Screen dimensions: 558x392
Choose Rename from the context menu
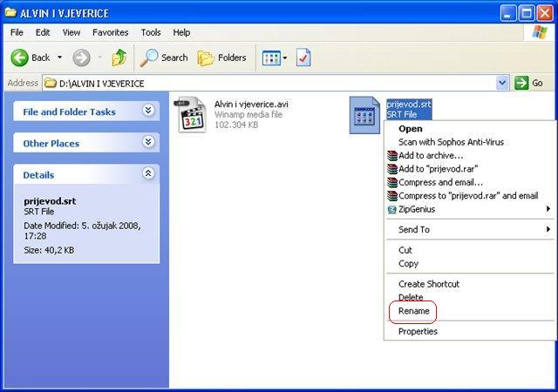click(413, 311)
